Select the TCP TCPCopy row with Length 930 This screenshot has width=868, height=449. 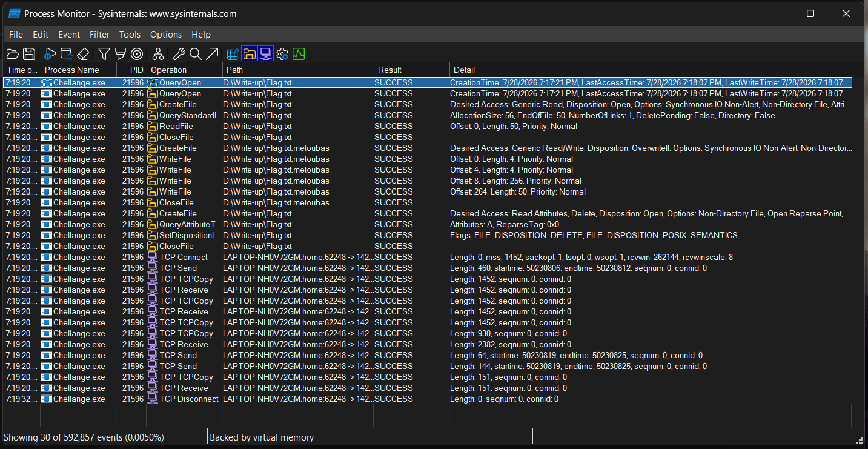[x=428, y=333]
